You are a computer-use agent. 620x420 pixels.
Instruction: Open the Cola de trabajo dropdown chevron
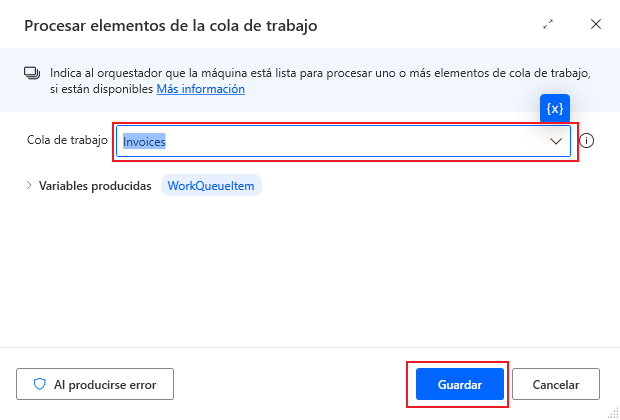pos(556,141)
